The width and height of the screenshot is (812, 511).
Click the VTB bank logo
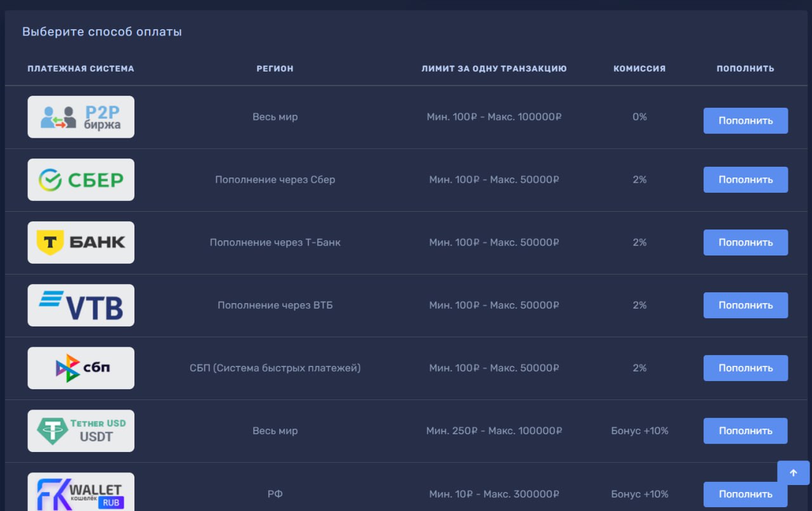(x=81, y=305)
